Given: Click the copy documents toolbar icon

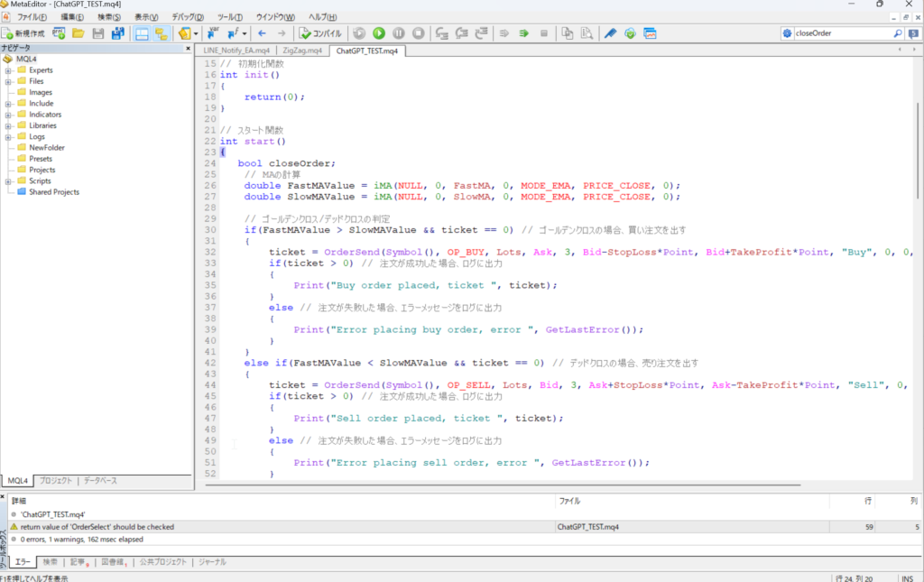Looking at the screenshot, I should [x=567, y=33].
